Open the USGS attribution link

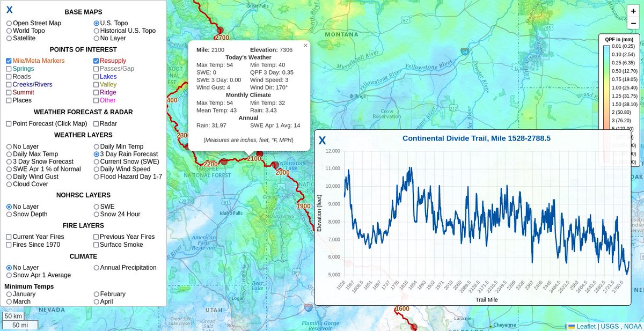(x=610, y=326)
